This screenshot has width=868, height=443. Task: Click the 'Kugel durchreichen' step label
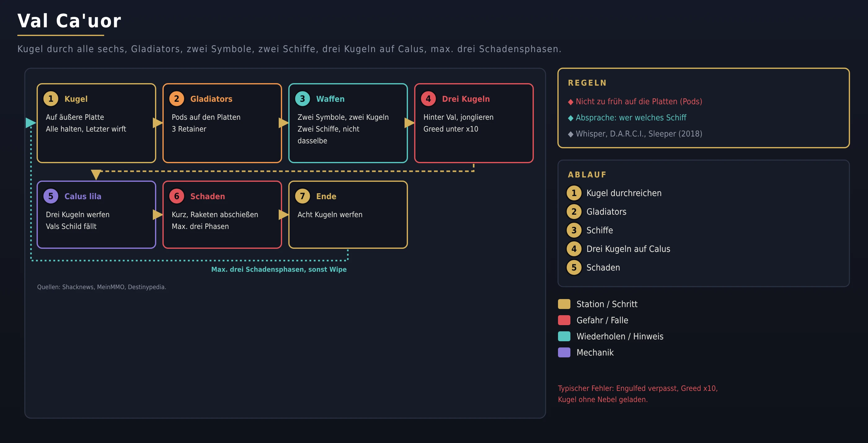point(624,193)
